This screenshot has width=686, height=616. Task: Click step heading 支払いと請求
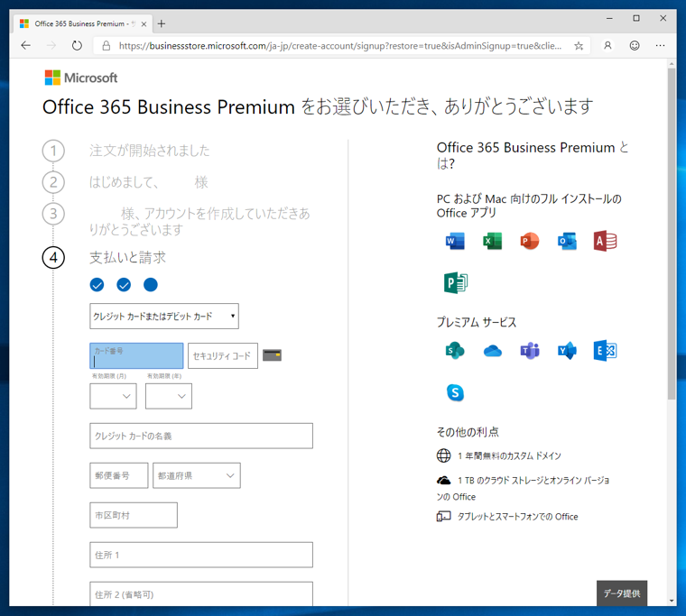tap(128, 258)
